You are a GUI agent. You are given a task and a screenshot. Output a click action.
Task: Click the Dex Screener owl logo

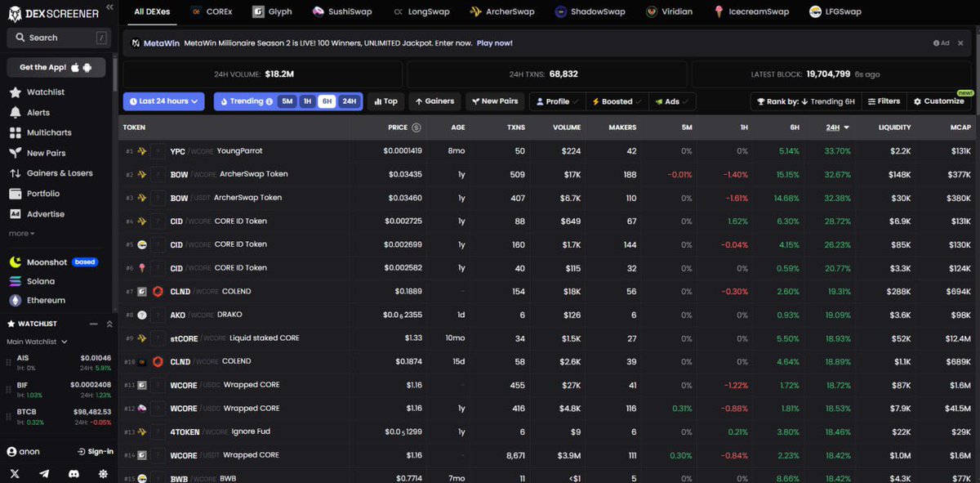pyautogui.click(x=14, y=12)
